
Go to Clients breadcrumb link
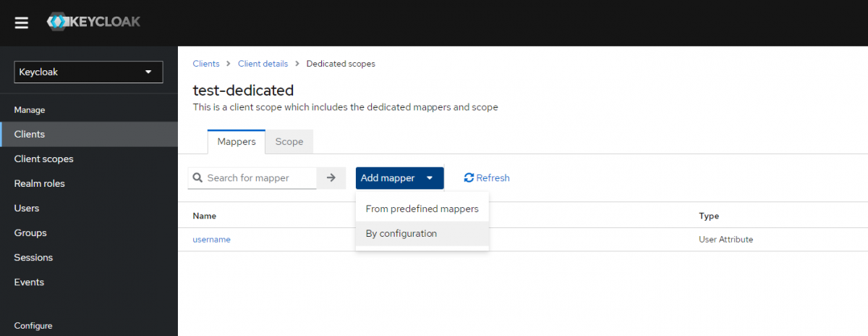click(x=206, y=64)
